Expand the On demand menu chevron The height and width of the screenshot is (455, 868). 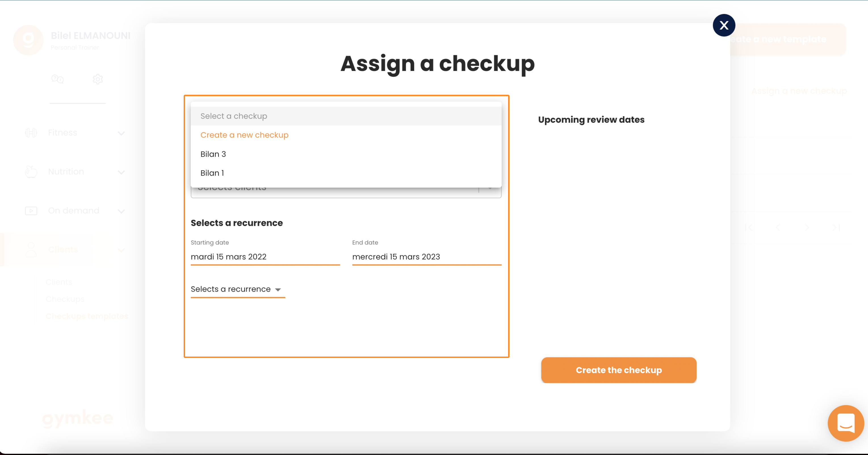121,212
